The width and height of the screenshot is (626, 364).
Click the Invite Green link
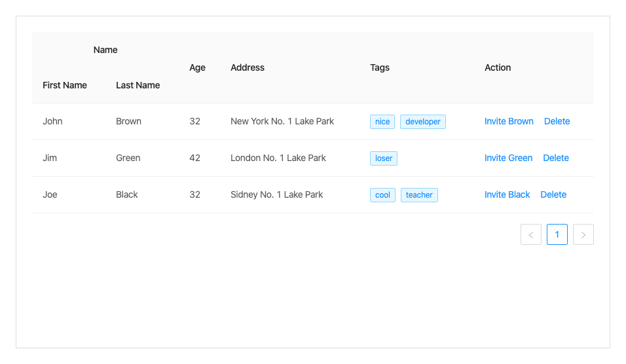[508, 158]
